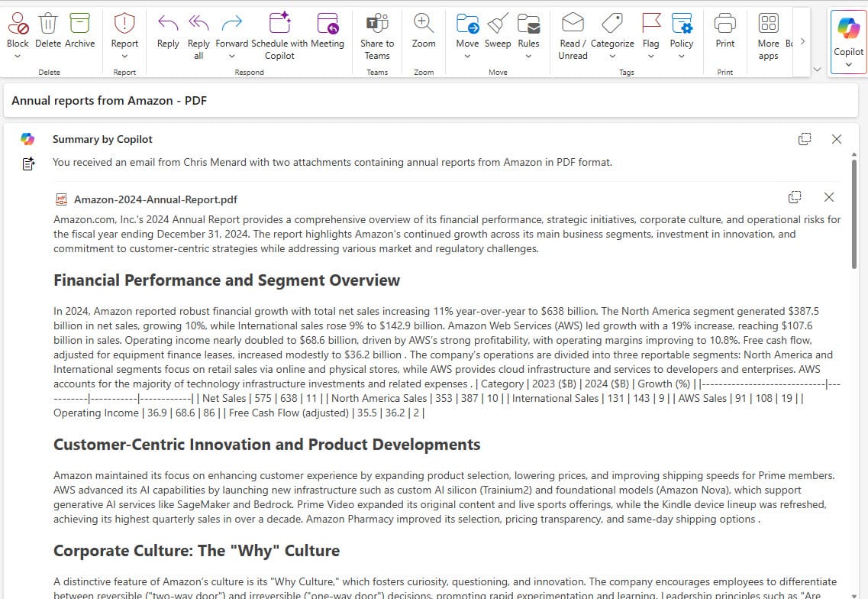Screen dimensions: 868x599
Task: Dismiss the Summary by Copilot panel
Action: point(837,139)
